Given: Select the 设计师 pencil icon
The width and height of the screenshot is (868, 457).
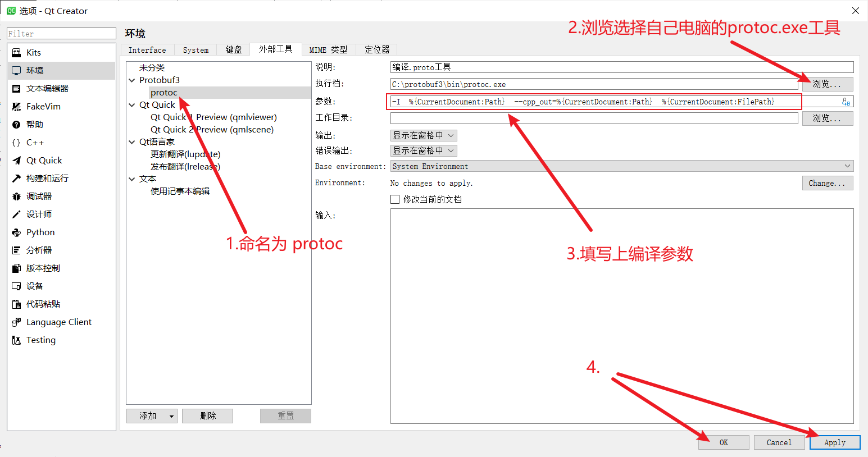Looking at the screenshot, I should pos(16,214).
